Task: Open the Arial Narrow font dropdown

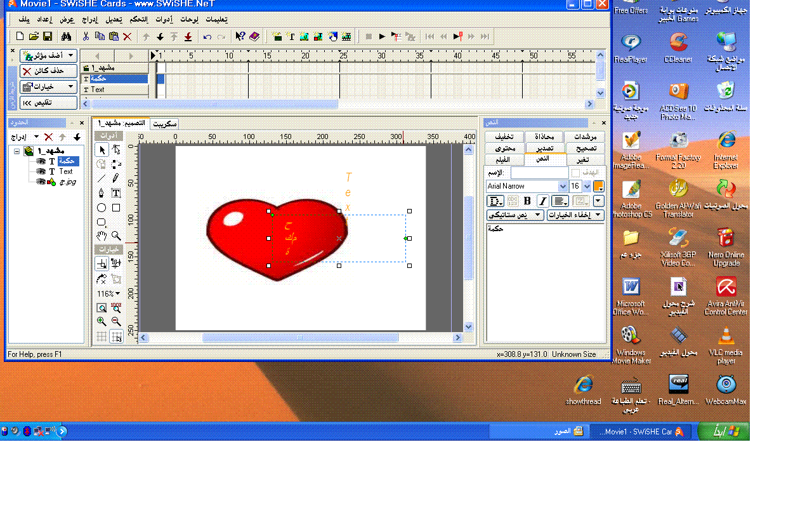Action: (562, 186)
